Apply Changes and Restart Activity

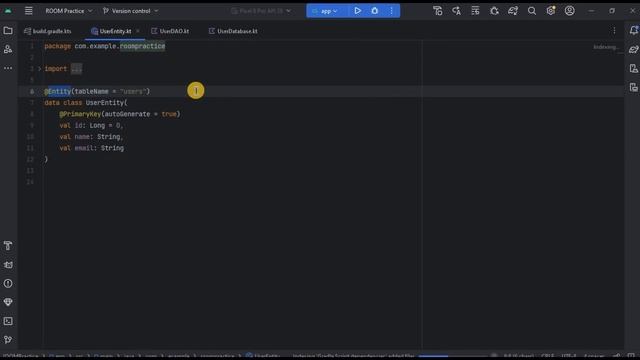[x=456, y=11]
